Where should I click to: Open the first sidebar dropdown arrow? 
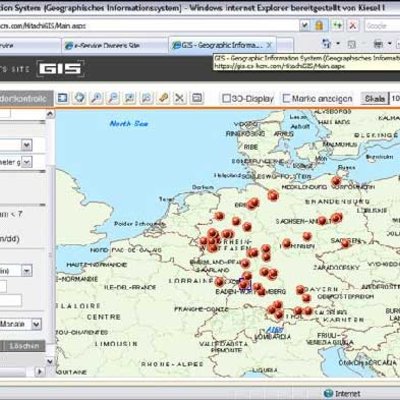tap(27, 145)
